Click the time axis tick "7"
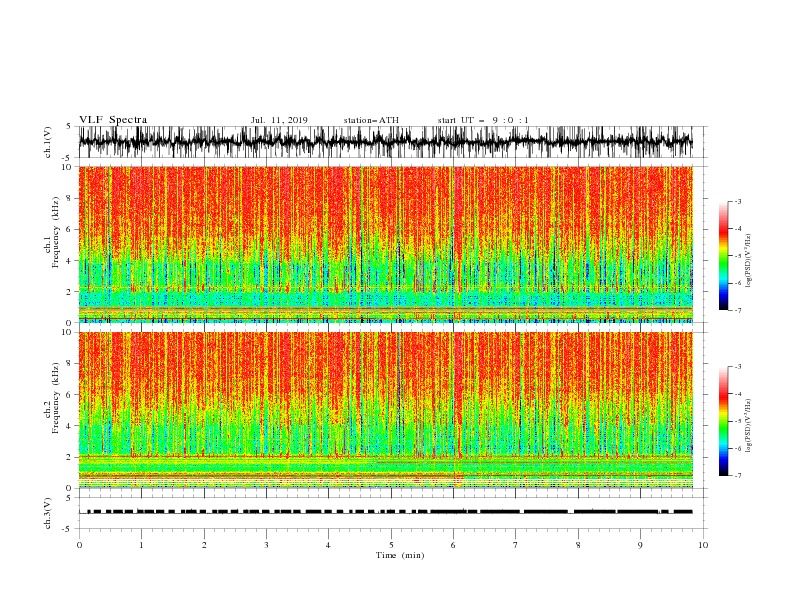Image resolution: width=792 pixels, height=612 pixels. pos(516,545)
